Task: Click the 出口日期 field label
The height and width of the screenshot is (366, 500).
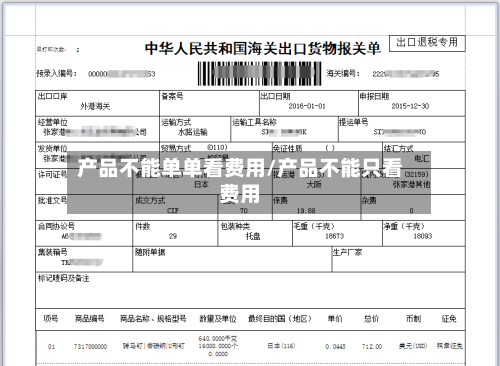Action: click(275, 97)
